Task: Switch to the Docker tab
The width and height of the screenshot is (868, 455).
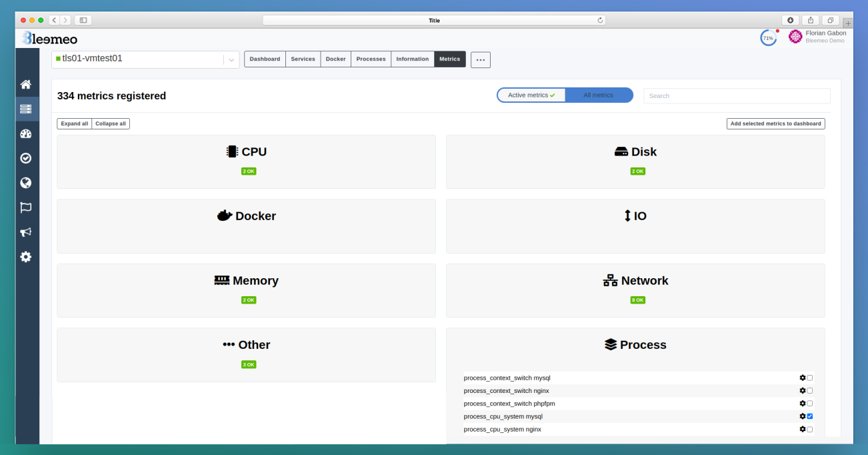Action: [x=335, y=59]
